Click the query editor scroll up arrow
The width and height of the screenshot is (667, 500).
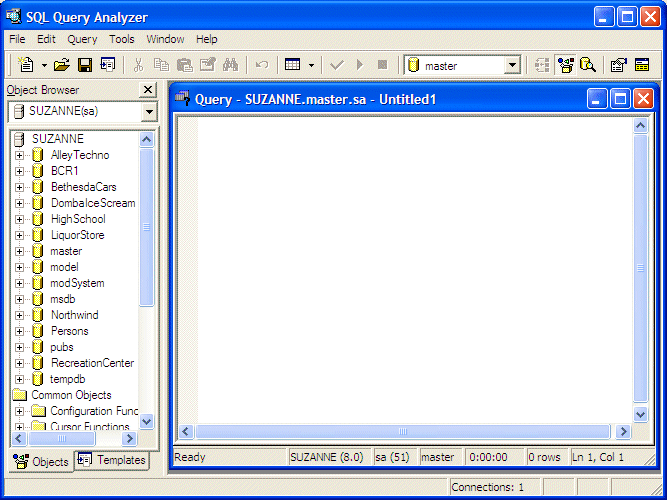[x=641, y=125]
